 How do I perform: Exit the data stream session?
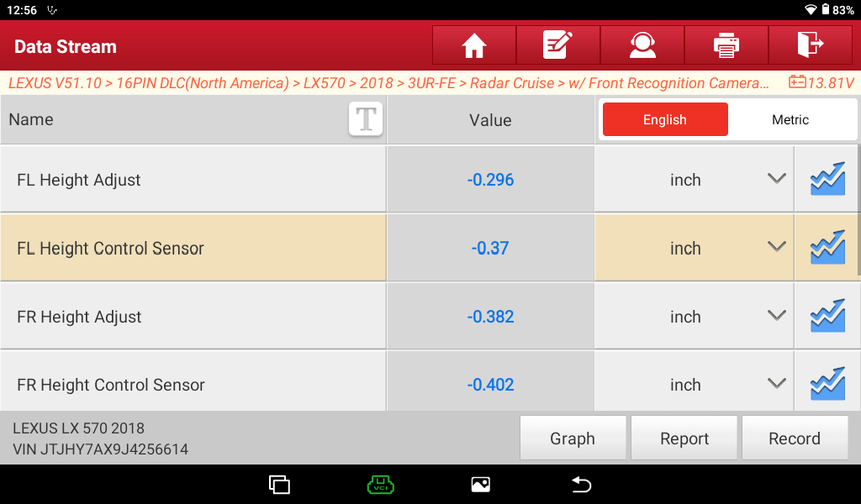click(810, 45)
